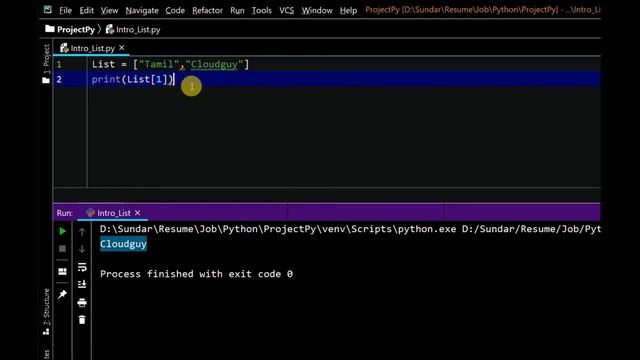Viewport: 640px width, 360px height.
Task: Click "Process finished with exit code 0"
Action: point(196,274)
